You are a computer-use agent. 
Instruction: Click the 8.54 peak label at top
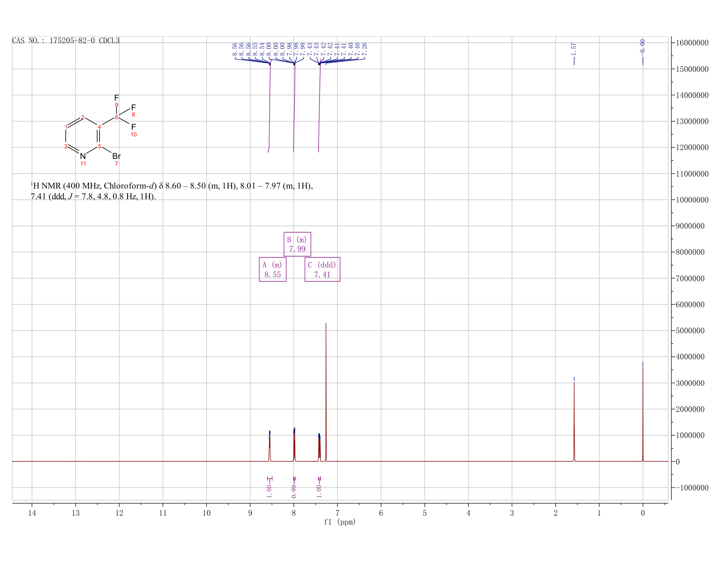(262, 49)
